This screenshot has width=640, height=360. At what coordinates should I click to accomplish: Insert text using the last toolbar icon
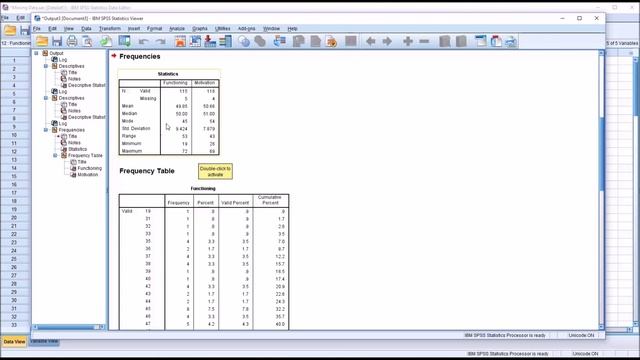(x=511, y=41)
